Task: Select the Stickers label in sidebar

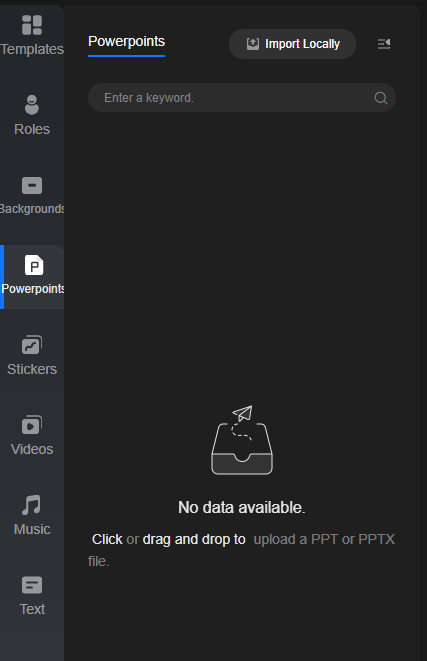Action: pyautogui.click(x=32, y=369)
